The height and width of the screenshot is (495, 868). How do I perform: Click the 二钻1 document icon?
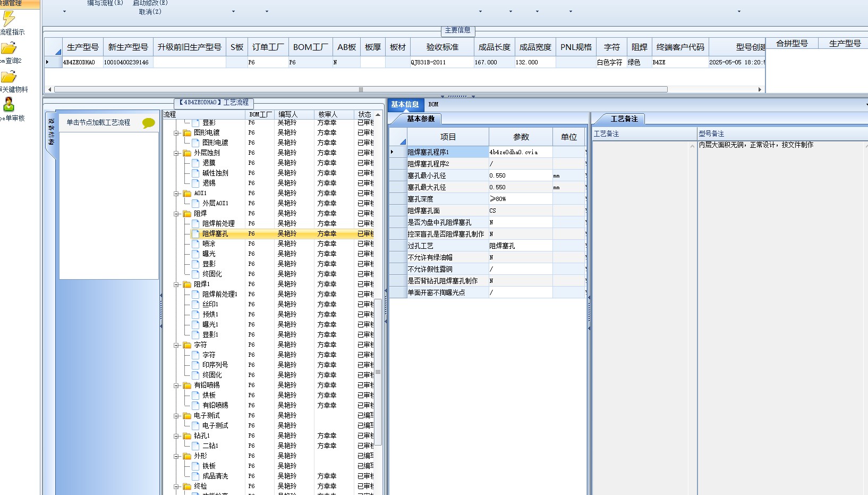195,446
